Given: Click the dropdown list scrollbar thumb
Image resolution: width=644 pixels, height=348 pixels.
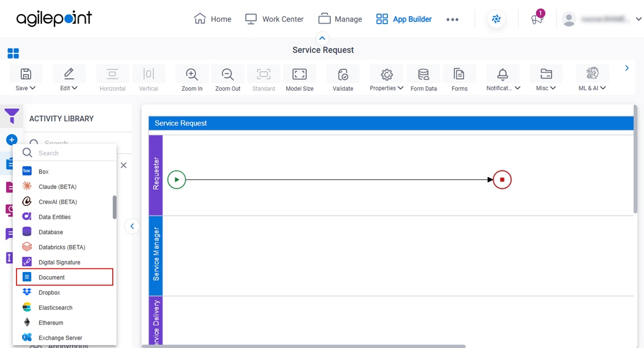Looking at the screenshot, I should [x=115, y=207].
